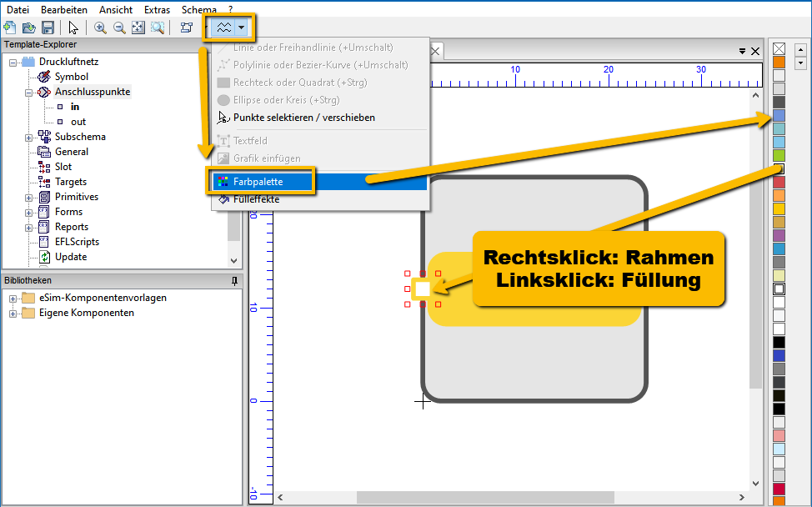Select the Targets tree item

(71, 182)
